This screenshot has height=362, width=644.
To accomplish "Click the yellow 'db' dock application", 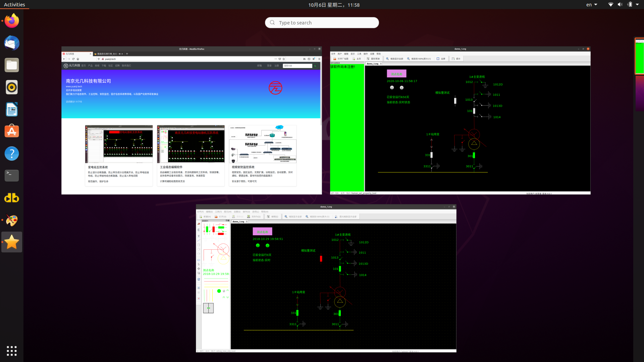I will pyautogui.click(x=12, y=198).
